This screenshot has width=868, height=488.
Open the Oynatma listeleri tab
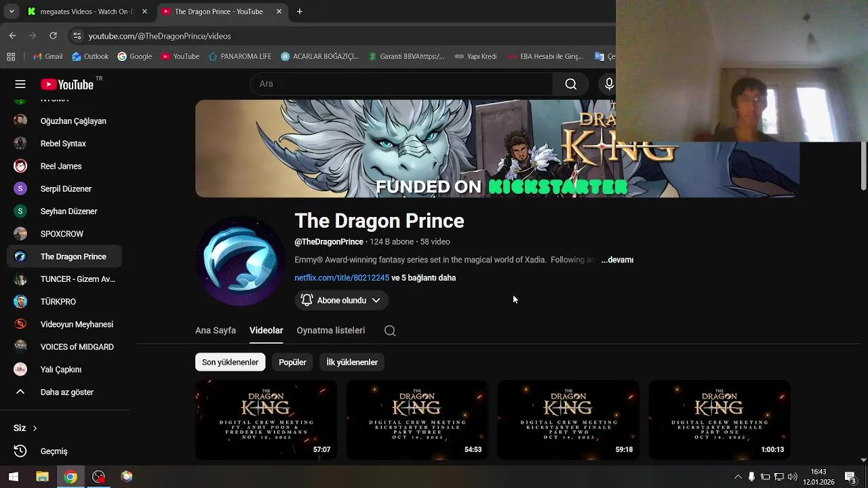point(331,330)
